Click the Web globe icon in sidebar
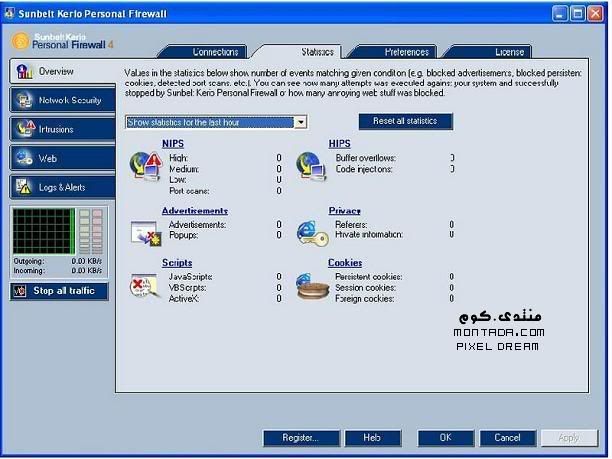 click(x=24, y=158)
